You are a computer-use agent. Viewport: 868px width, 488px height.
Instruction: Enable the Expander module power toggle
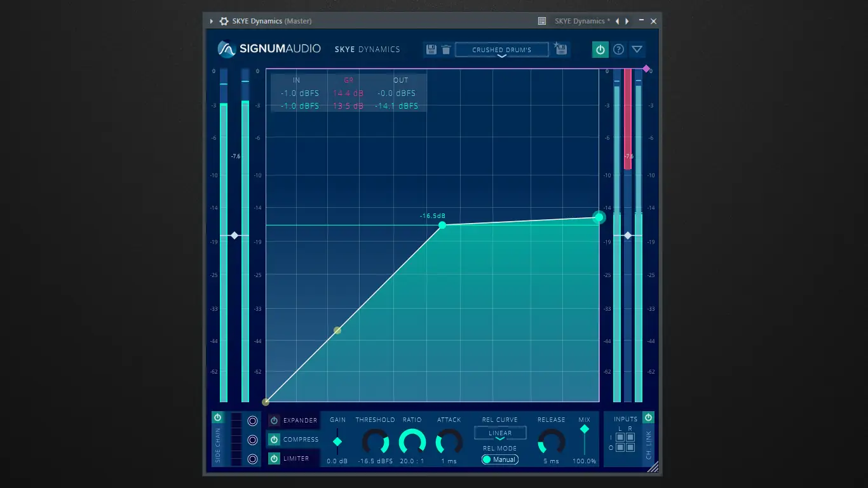tap(275, 421)
